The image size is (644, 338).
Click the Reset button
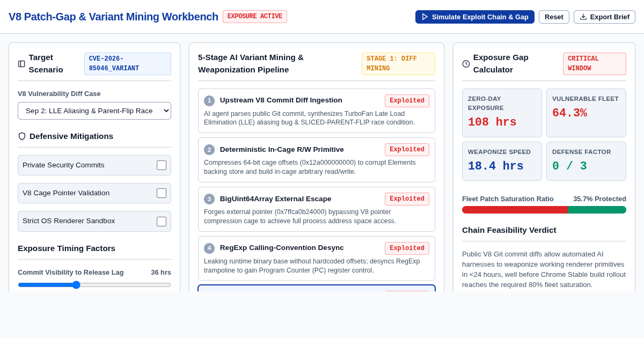tap(554, 17)
